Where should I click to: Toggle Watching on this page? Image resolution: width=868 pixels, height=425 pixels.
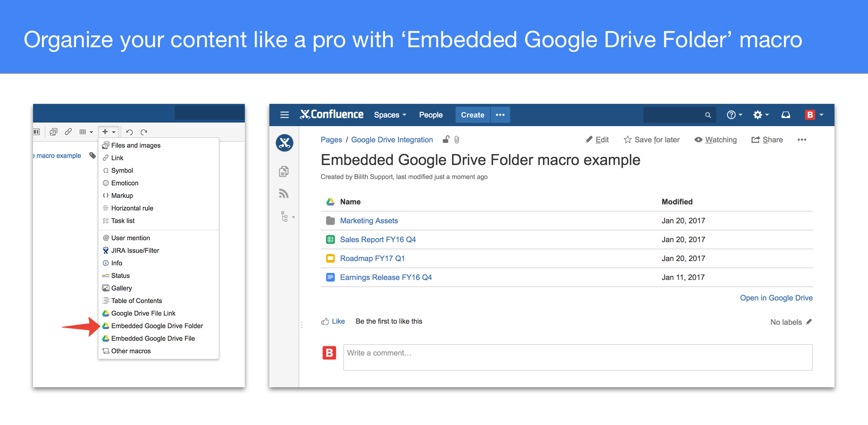pyautogui.click(x=716, y=140)
